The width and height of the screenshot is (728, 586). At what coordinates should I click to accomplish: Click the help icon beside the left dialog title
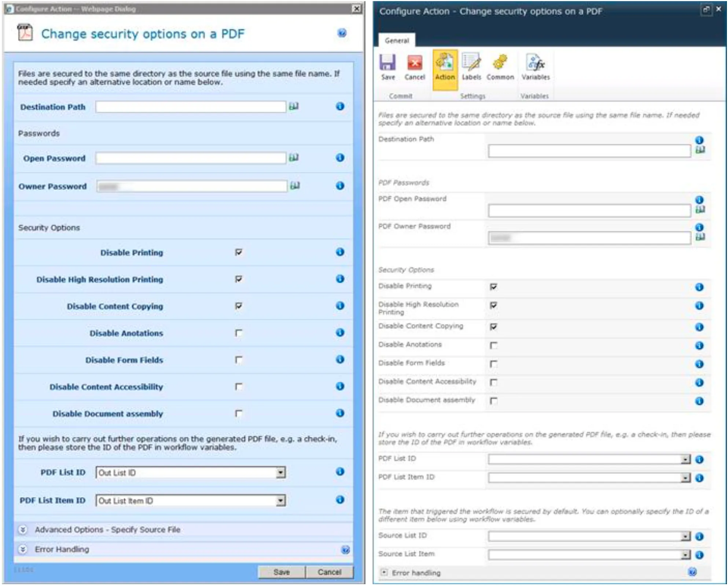coord(342,33)
